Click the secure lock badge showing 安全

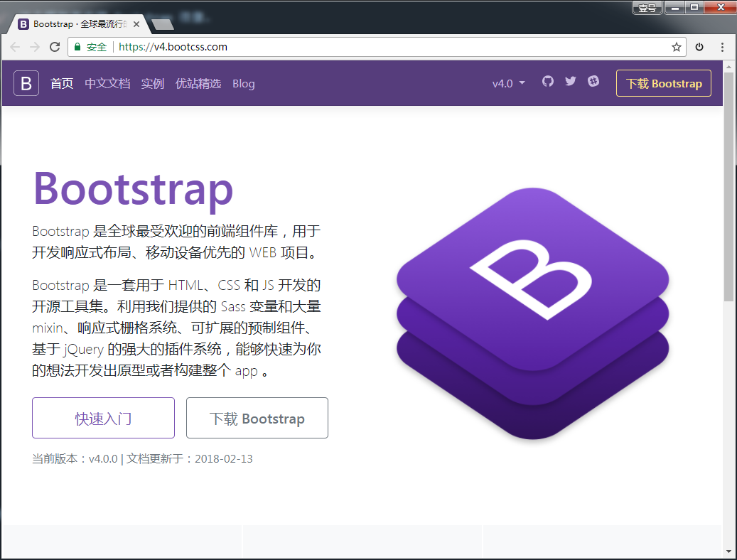pyautogui.click(x=89, y=45)
